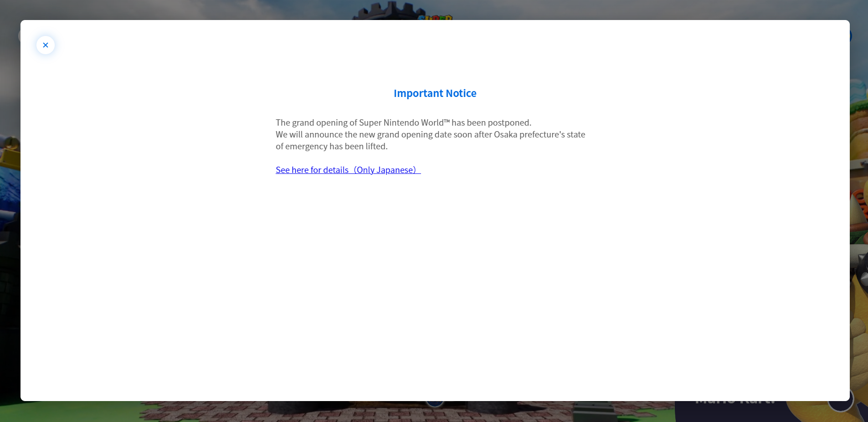Click the 'Important Notice' heading
The width and height of the screenshot is (868, 422).
pyautogui.click(x=435, y=93)
